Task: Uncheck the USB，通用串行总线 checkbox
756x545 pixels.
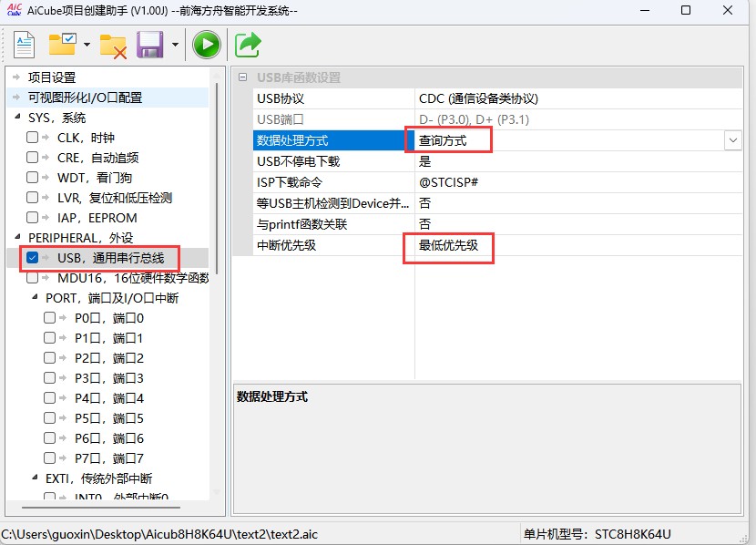Action: (32, 258)
